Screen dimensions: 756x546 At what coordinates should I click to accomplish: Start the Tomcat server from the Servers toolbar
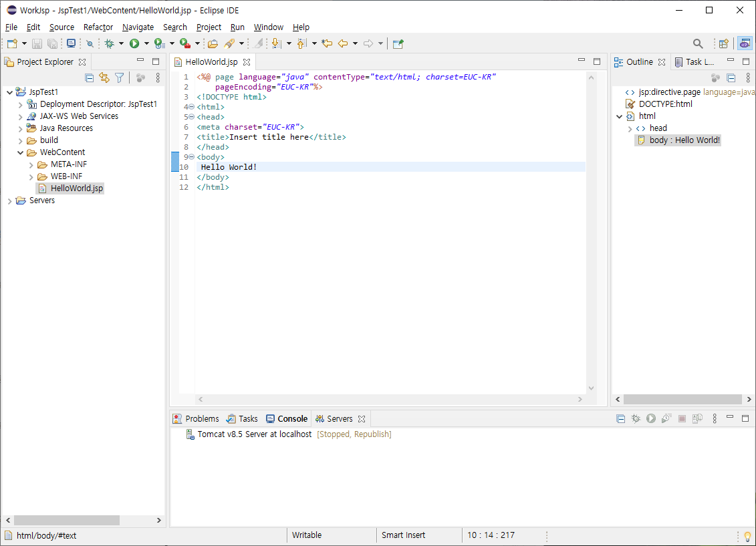pos(651,418)
